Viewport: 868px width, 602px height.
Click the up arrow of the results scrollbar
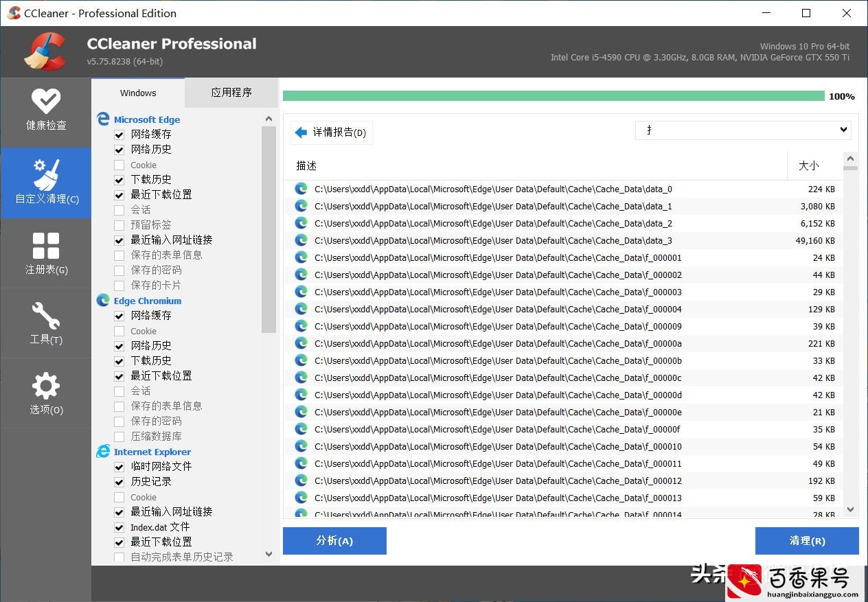(851, 158)
